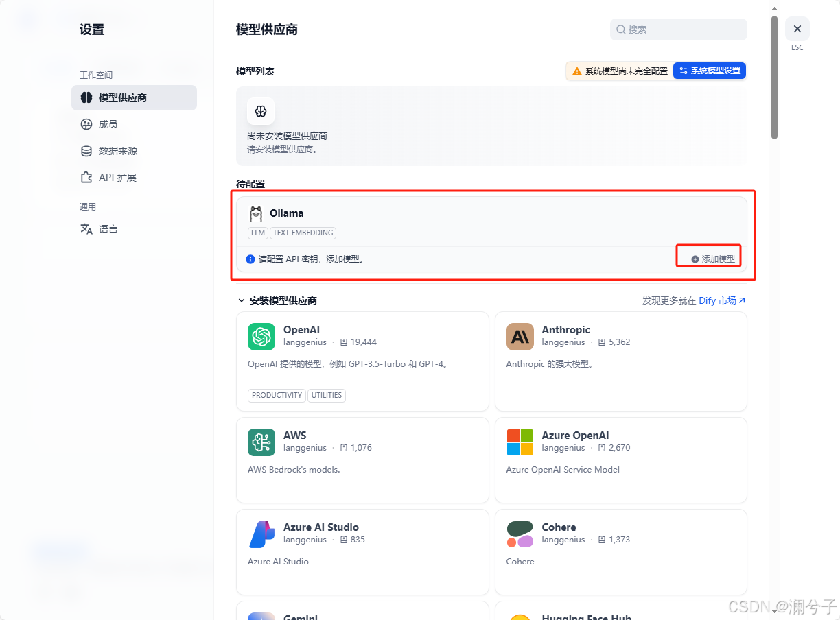Click the AWS logo icon
Screen dimensions: 840x620
point(261,442)
